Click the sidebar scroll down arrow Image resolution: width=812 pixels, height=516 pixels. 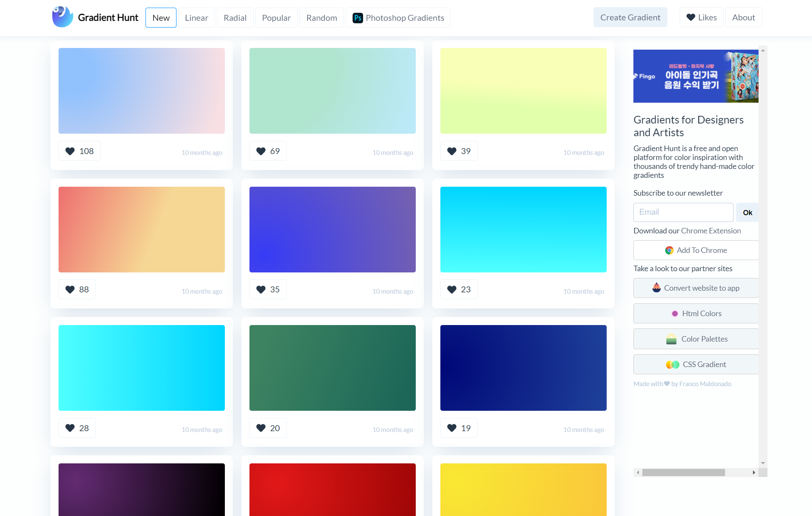(x=763, y=463)
